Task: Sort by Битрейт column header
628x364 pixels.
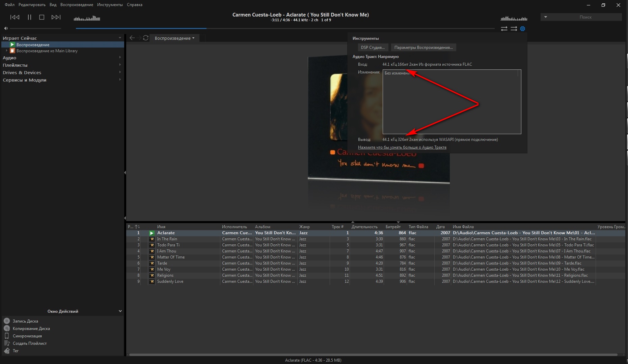Action: click(393, 227)
